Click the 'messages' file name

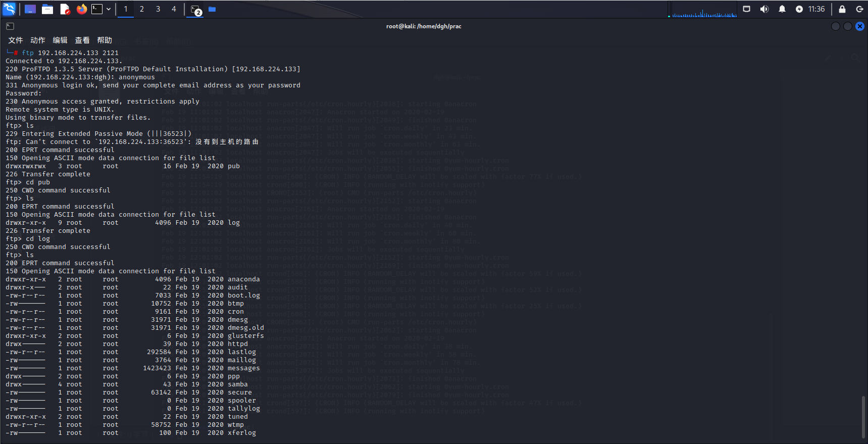point(244,368)
